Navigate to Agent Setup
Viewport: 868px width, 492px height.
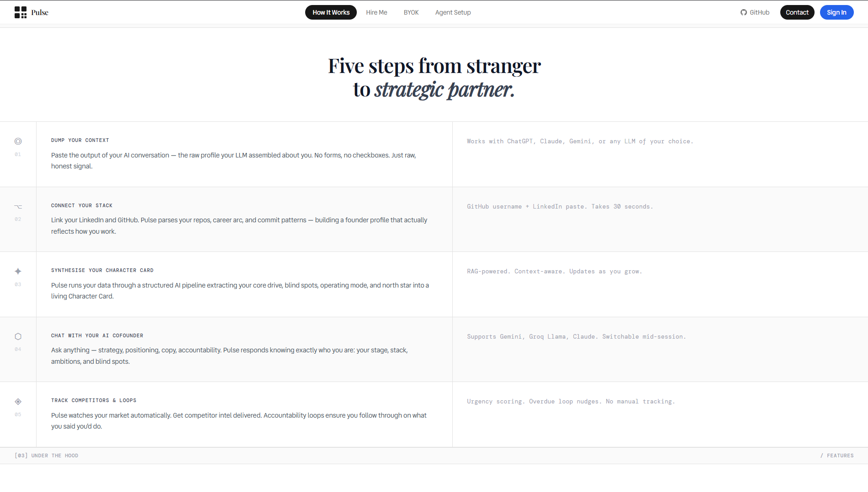click(x=453, y=12)
